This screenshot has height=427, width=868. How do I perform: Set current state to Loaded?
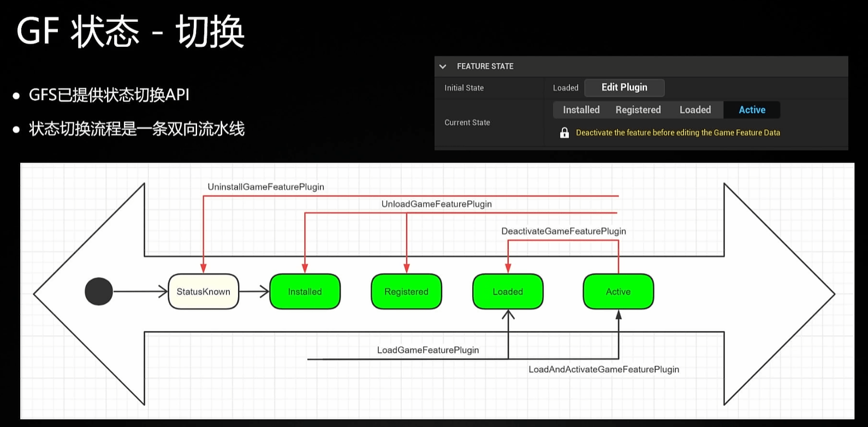click(695, 110)
